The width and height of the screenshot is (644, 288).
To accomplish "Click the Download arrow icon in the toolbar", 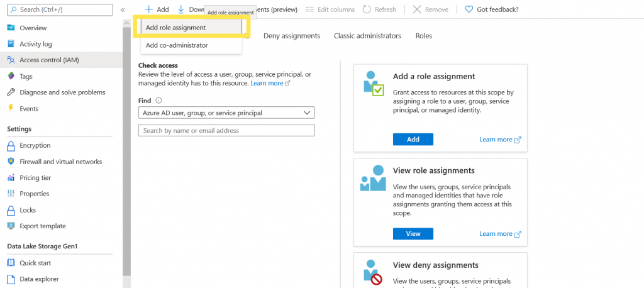I will click(180, 9).
